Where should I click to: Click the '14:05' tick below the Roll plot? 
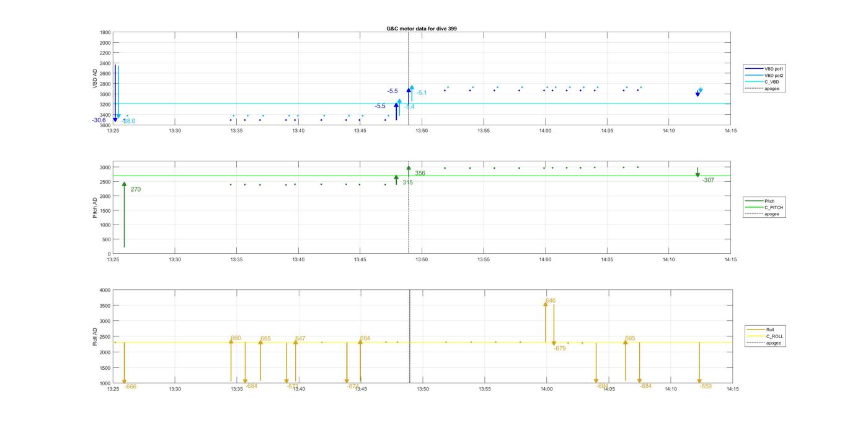609,389
